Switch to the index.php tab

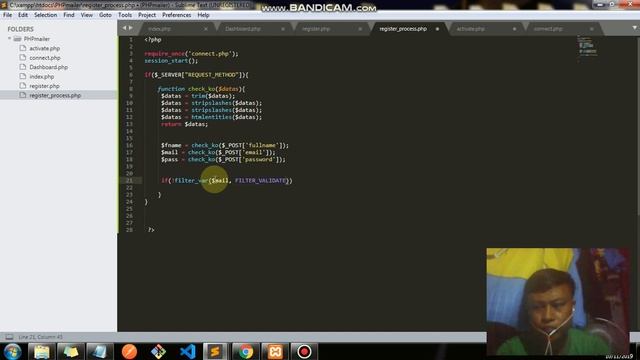tap(160, 29)
